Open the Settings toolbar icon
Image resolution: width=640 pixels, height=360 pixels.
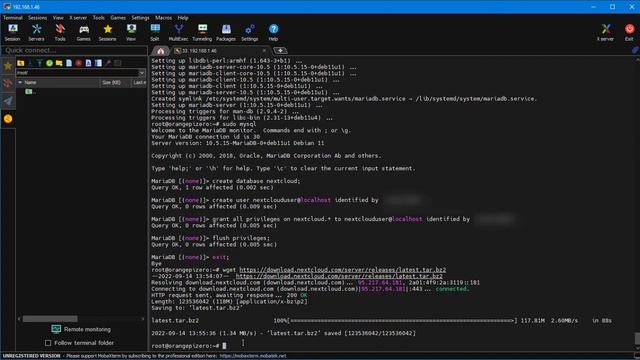249,32
